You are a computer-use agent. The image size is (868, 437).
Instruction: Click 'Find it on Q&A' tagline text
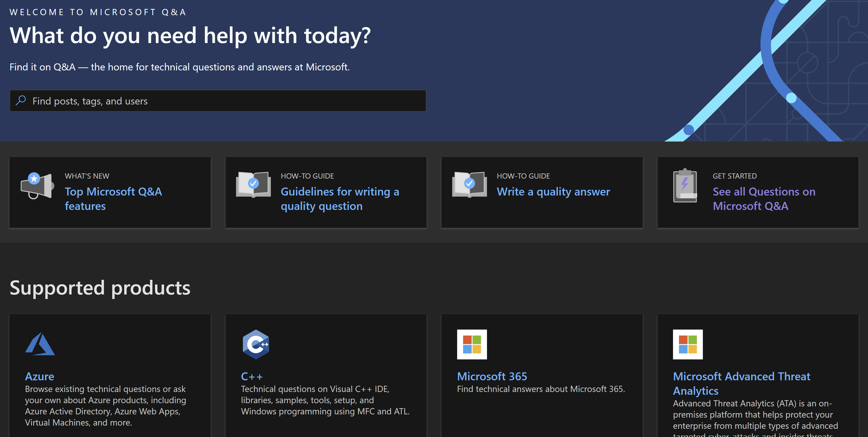180,67
